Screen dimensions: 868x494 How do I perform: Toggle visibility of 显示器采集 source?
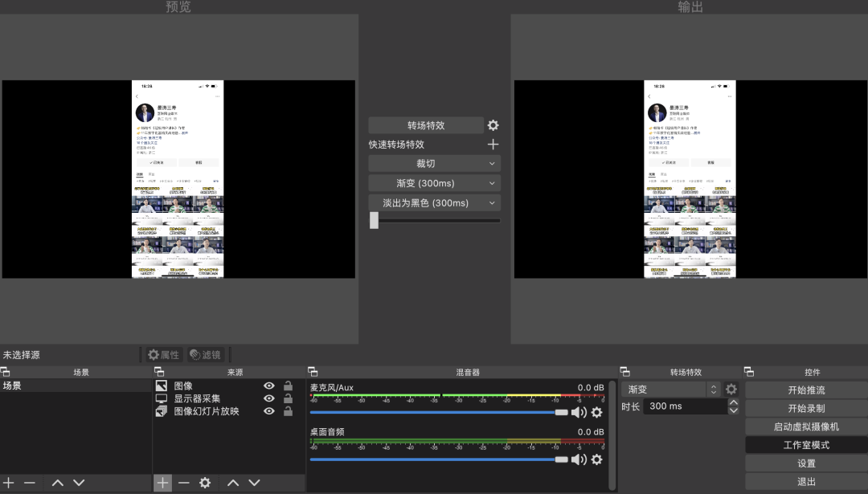click(x=269, y=400)
